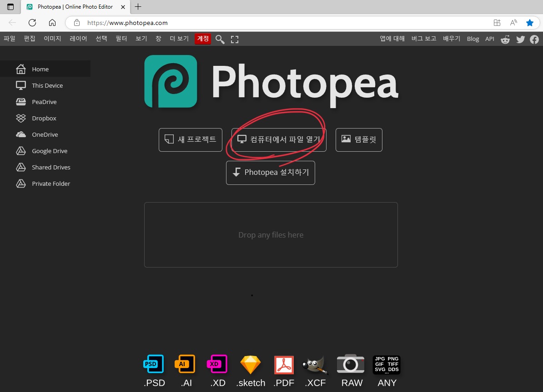Open Private Folder in sidebar

(x=45, y=184)
